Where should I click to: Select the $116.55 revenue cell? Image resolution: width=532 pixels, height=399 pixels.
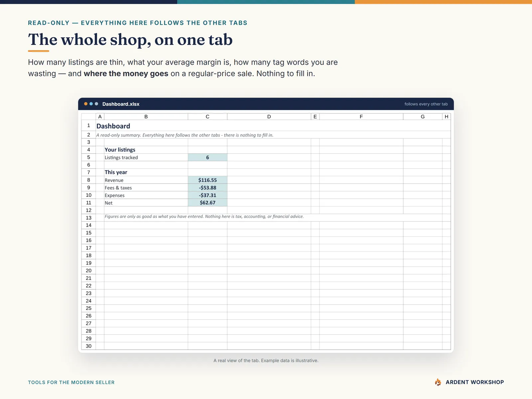(207, 180)
